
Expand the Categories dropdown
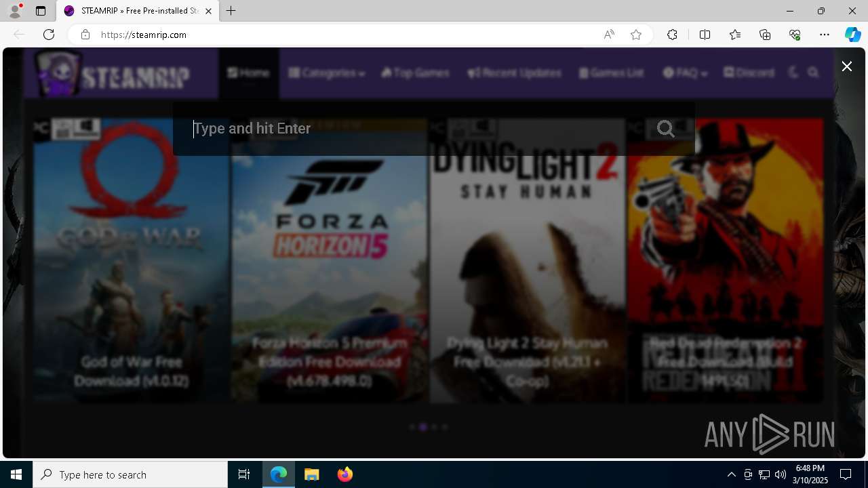pos(326,73)
